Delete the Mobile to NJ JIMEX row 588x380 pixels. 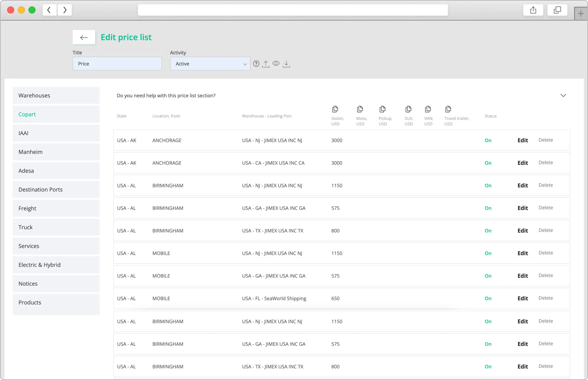pos(546,253)
